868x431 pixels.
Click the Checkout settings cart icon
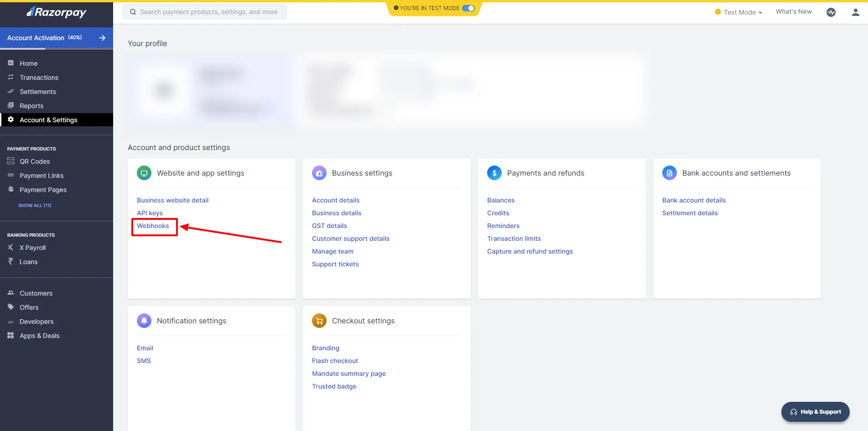(319, 321)
